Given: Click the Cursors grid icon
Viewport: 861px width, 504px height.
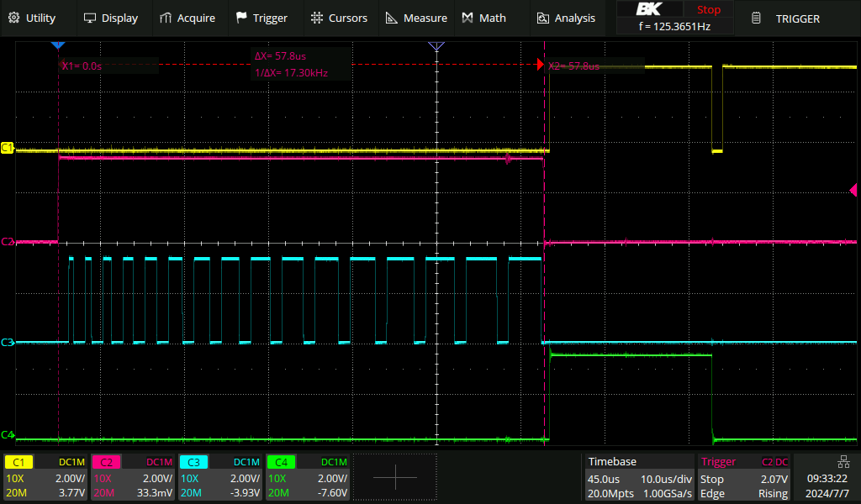Looking at the screenshot, I should pos(317,18).
